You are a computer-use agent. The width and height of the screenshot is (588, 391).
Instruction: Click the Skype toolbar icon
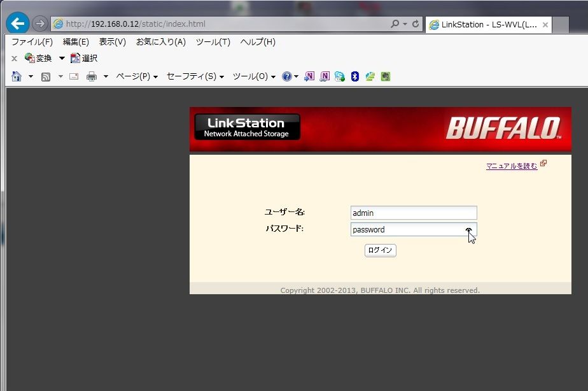tap(340, 76)
